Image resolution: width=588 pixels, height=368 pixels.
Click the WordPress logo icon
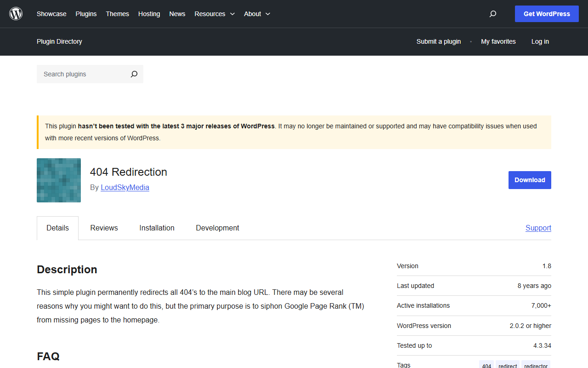16,14
